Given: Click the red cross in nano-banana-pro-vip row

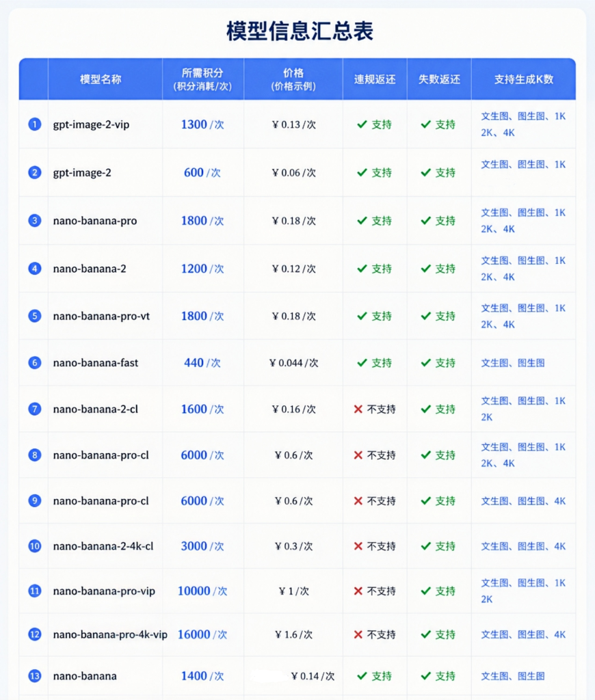Looking at the screenshot, I should [358, 591].
